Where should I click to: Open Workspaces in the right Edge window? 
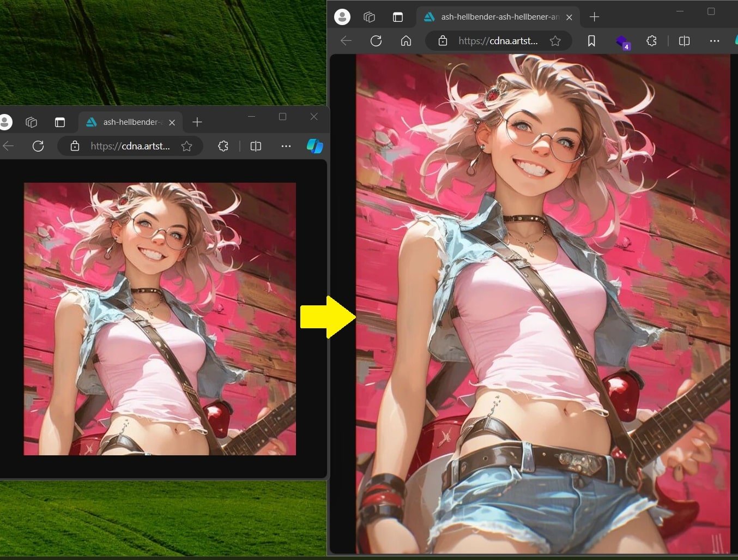point(369,17)
